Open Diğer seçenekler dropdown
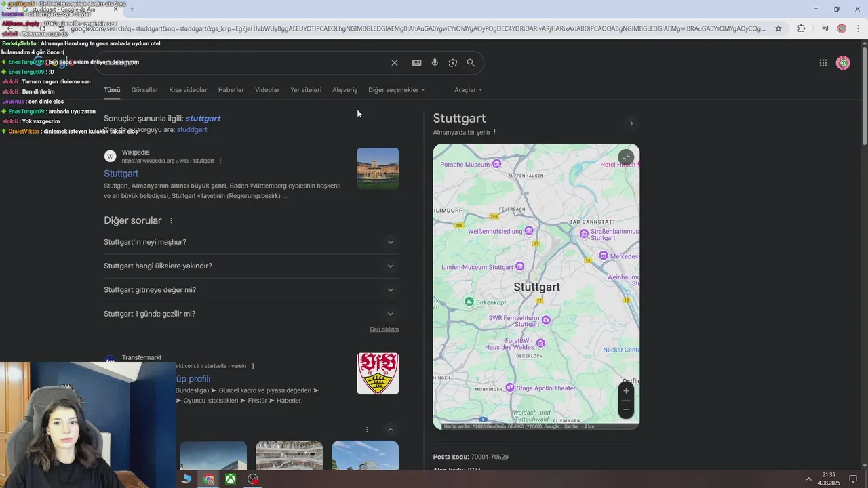Viewport: 868px width, 488px height. (x=397, y=90)
